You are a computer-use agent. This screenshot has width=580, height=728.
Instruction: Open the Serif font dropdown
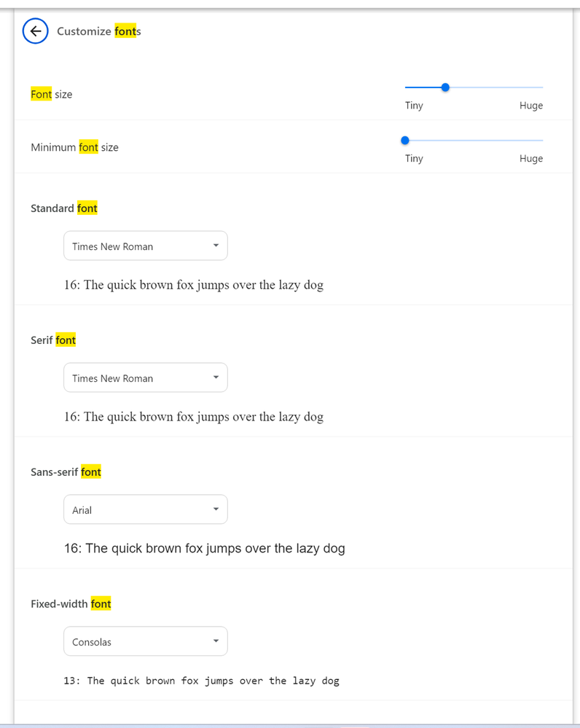point(145,378)
